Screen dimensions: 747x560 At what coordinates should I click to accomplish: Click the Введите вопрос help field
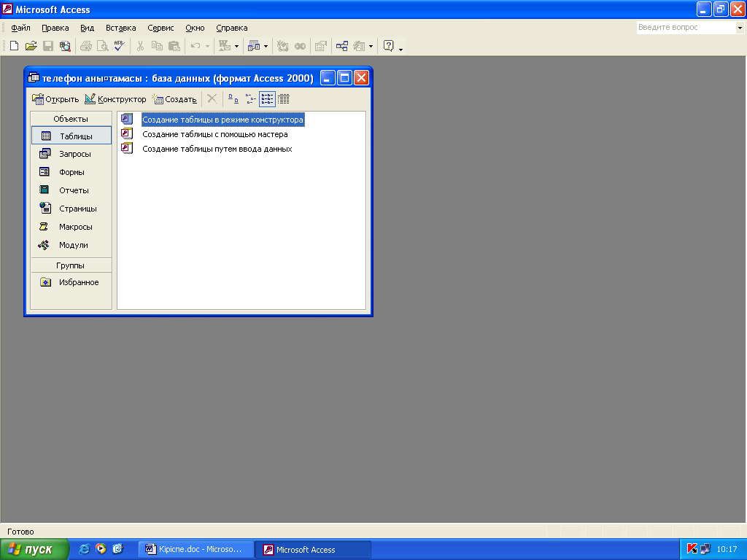click(x=686, y=28)
